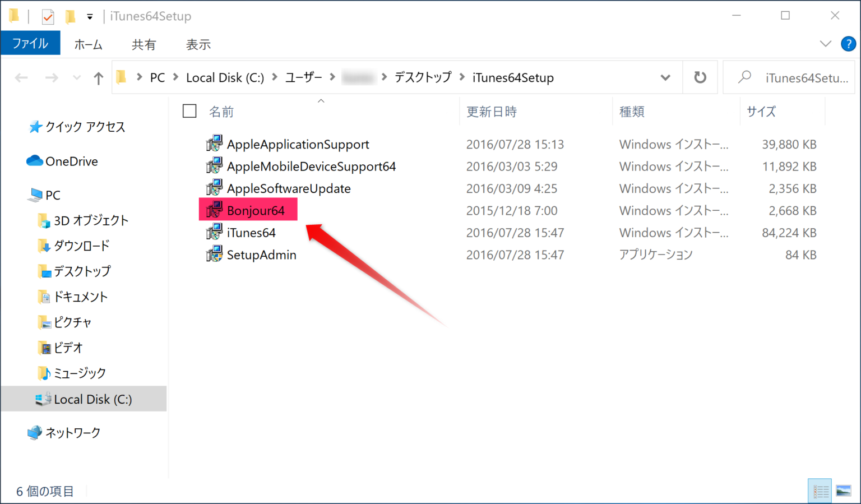Viewport: 861px width, 504px height.
Task: Go forward with the right arrow button
Action: coord(52,77)
